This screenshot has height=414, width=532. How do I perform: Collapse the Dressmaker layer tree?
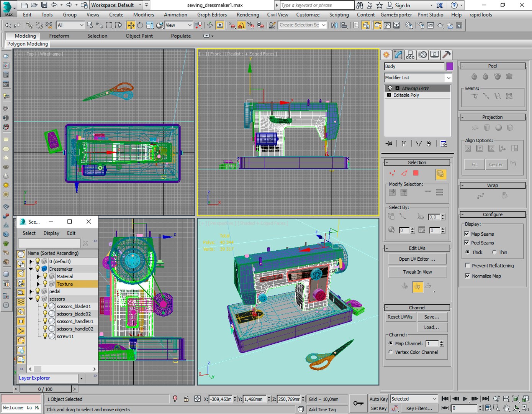(31, 269)
